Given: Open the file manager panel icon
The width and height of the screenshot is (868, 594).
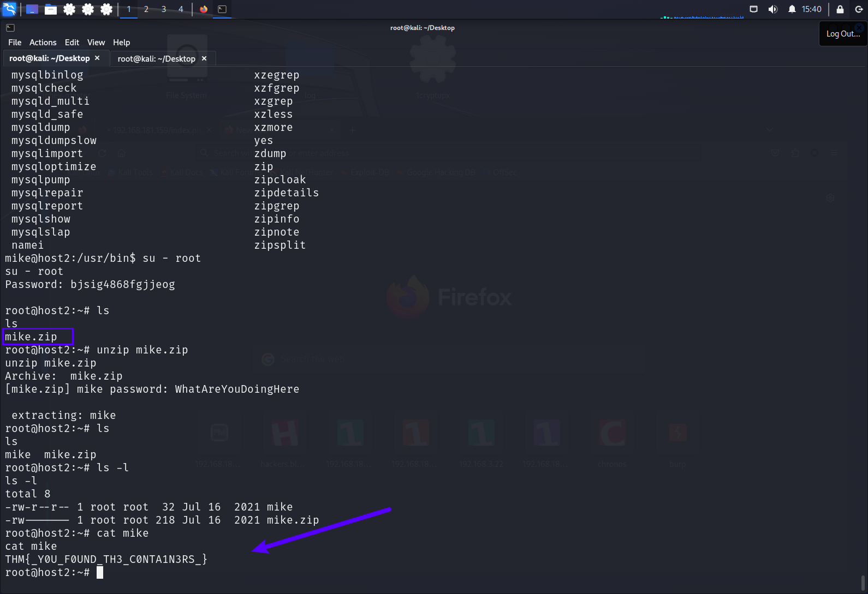Looking at the screenshot, I should point(51,9).
